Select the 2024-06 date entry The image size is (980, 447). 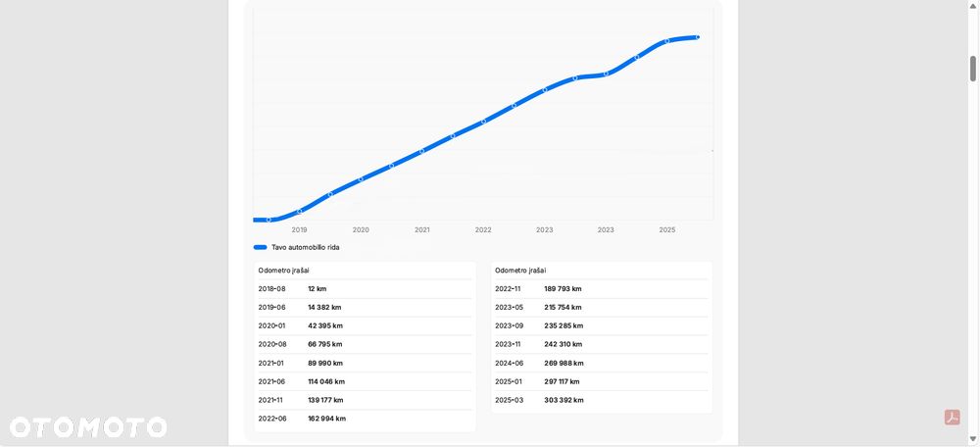pyautogui.click(x=510, y=364)
